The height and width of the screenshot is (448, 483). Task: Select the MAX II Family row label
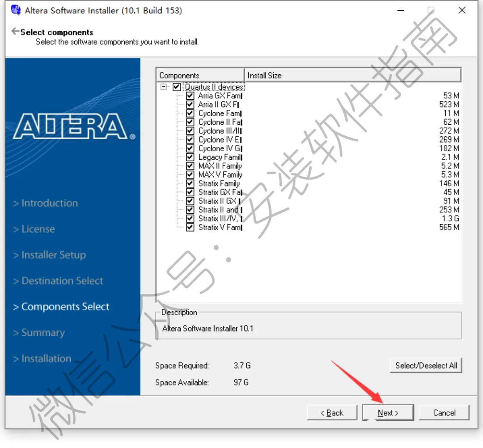pos(220,166)
